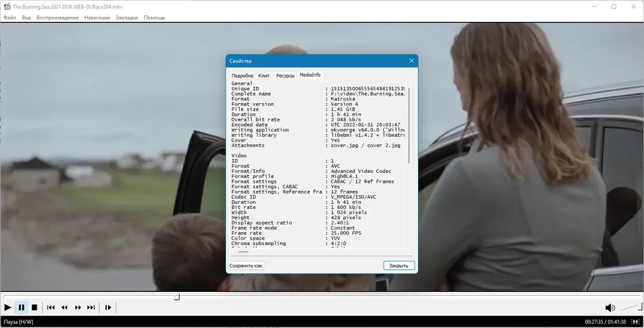The image size is (644, 328).
Task: Click the 'Writing application' row
Action: click(x=318, y=130)
